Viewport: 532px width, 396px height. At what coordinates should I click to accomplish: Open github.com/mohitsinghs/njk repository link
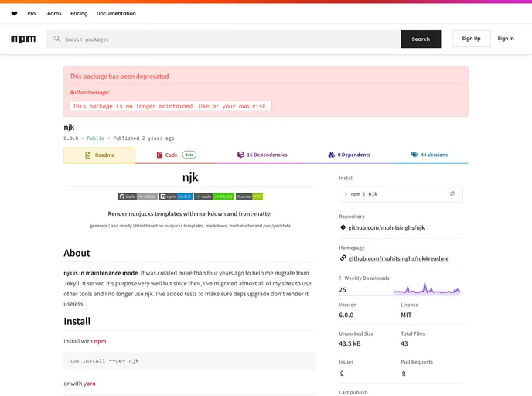[387, 227]
